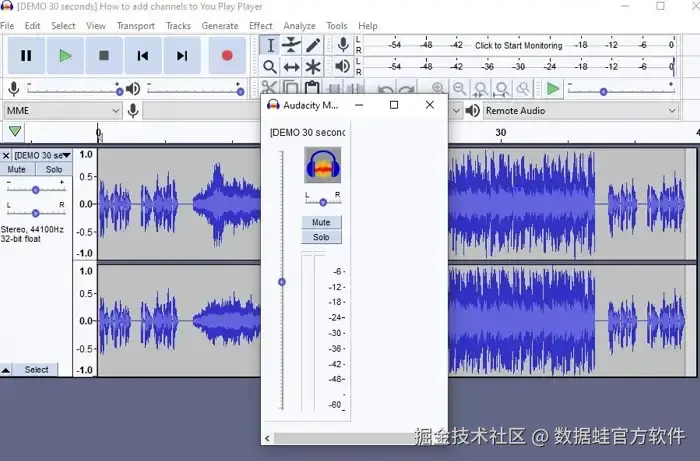This screenshot has width=700, height=461.
Task: Collapse the track with the up arrow
Action: click(6, 370)
